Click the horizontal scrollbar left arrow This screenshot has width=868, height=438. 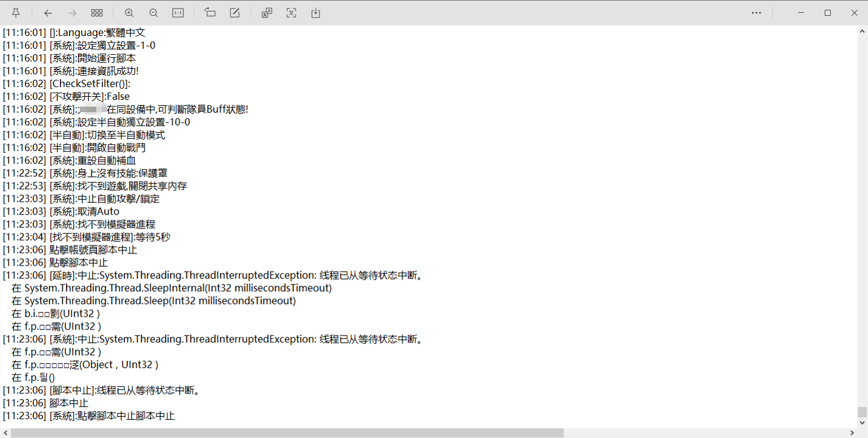tap(5, 433)
